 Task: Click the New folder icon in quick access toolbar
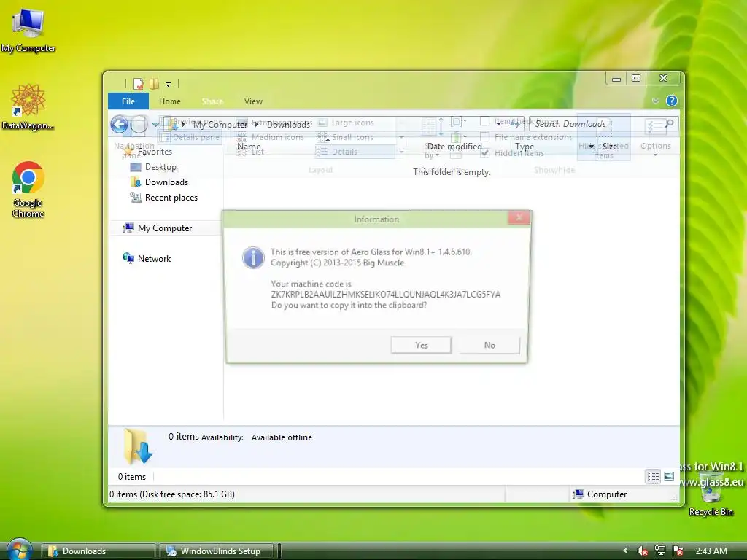(x=154, y=84)
